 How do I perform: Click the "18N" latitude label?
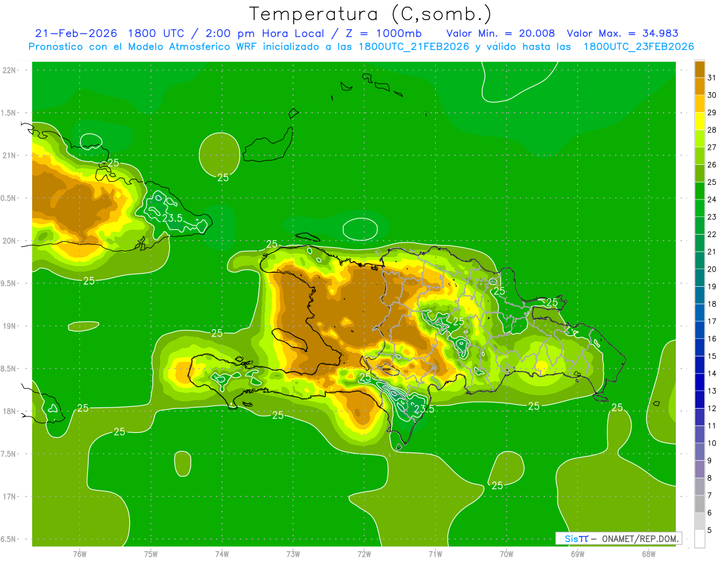(8, 412)
